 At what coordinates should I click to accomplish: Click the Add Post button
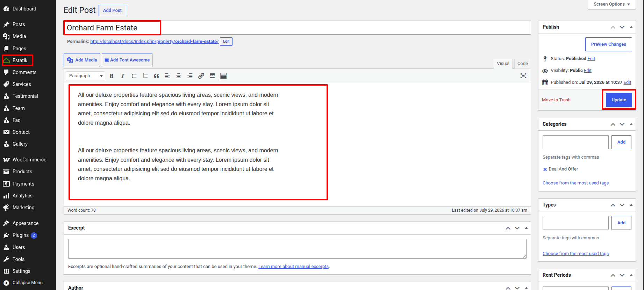112,10
